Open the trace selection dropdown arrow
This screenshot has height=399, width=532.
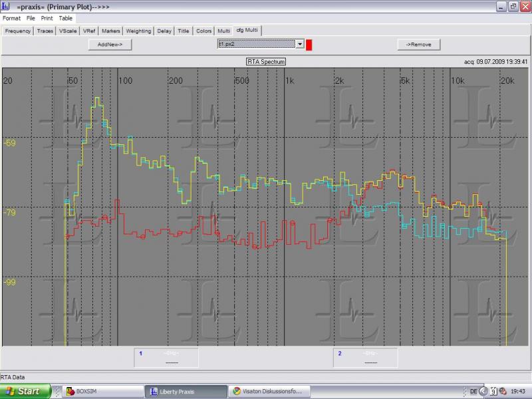(x=300, y=44)
